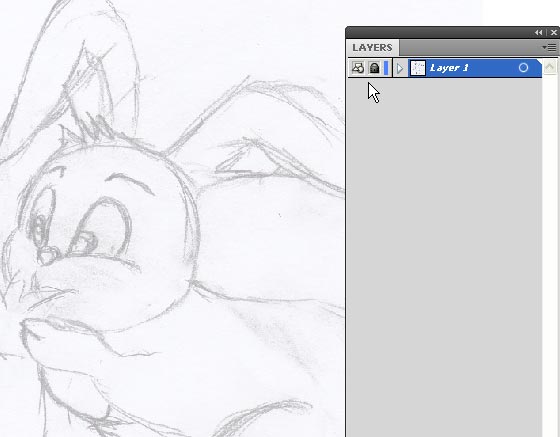Click the blue Layer 1 color bar
This screenshot has height=437, width=560.
[x=386, y=68]
